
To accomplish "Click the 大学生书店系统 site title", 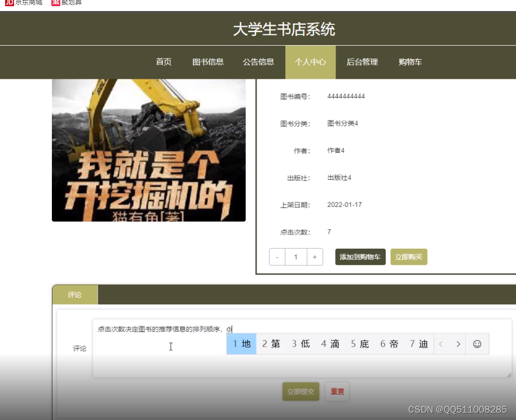I will point(284,29).
